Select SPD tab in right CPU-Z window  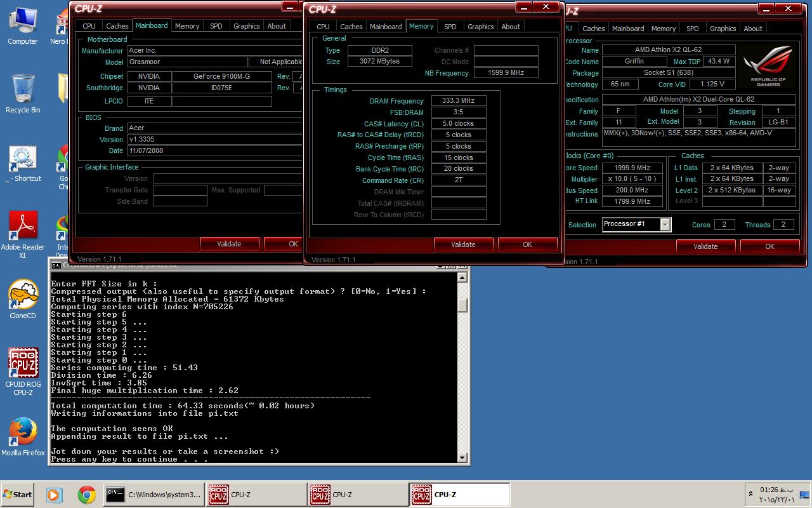(693, 29)
